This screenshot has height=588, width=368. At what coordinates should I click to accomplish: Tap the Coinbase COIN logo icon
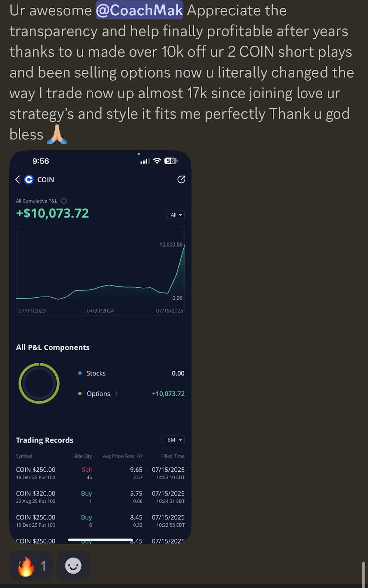pos(29,179)
